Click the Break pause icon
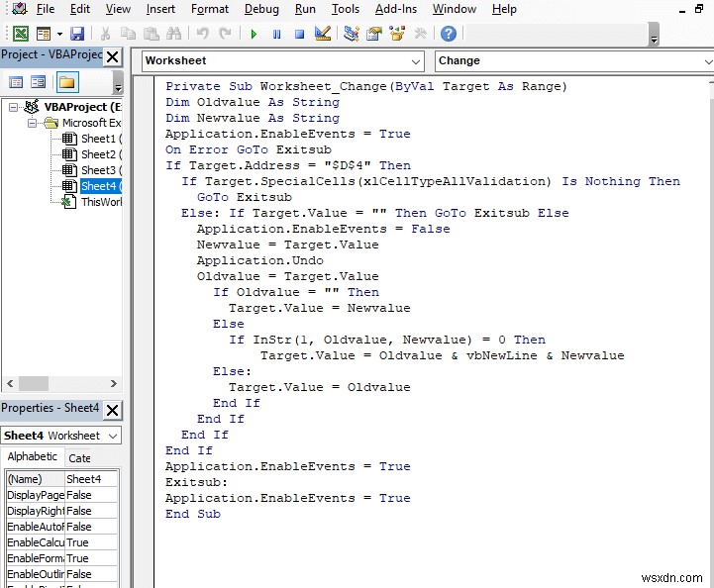Image resolution: width=714 pixels, height=588 pixels. pyautogui.click(x=276, y=34)
